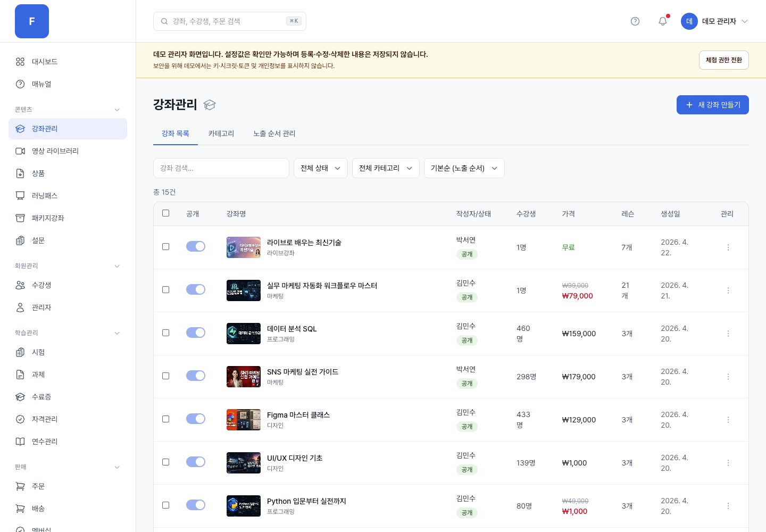
Task: Open 패키지강좌 in the sidebar
Action: (x=68, y=218)
